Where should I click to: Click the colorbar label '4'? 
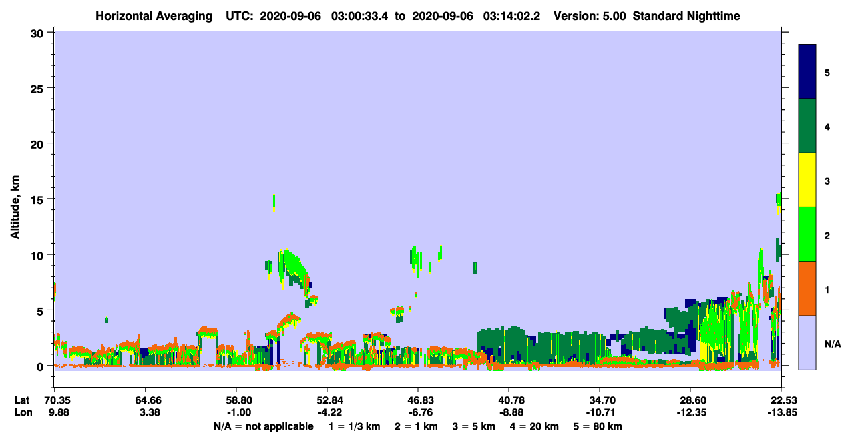click(x=827, y=126)
